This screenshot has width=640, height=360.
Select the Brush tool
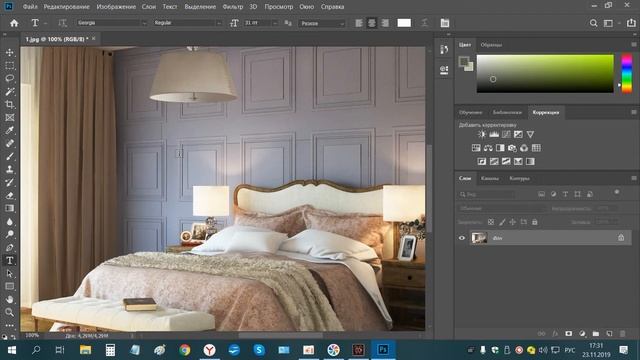point(9,156)
